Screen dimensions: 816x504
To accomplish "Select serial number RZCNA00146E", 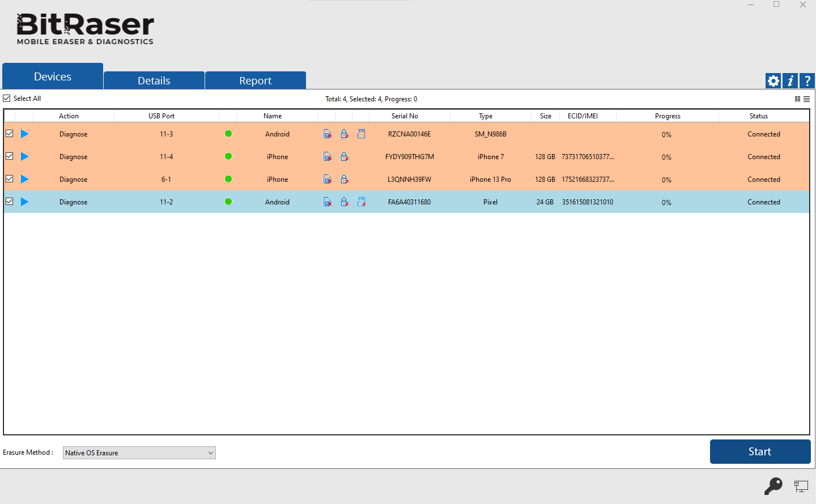I will pyautogui.click(x=409, y=134).
